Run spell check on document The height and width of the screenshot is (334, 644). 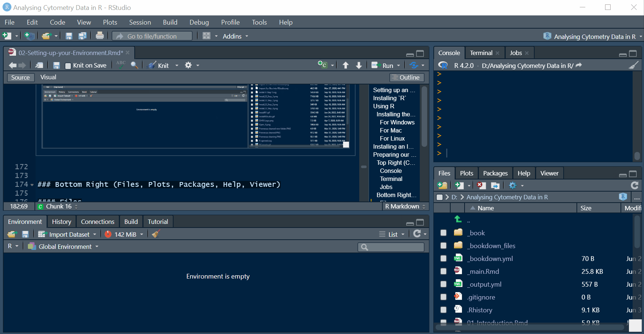[x=121, y=65]
